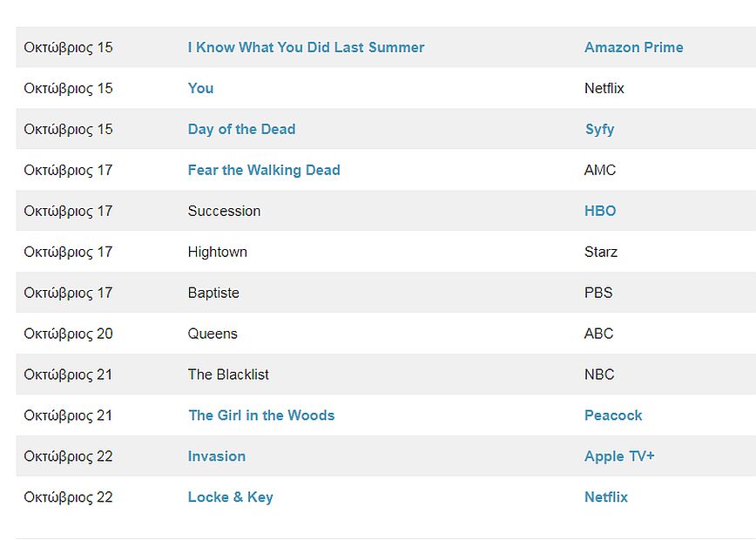This screenshot has height=540, width=756.
Task: Click the Syfy network link
Action: tap(599, 129)
